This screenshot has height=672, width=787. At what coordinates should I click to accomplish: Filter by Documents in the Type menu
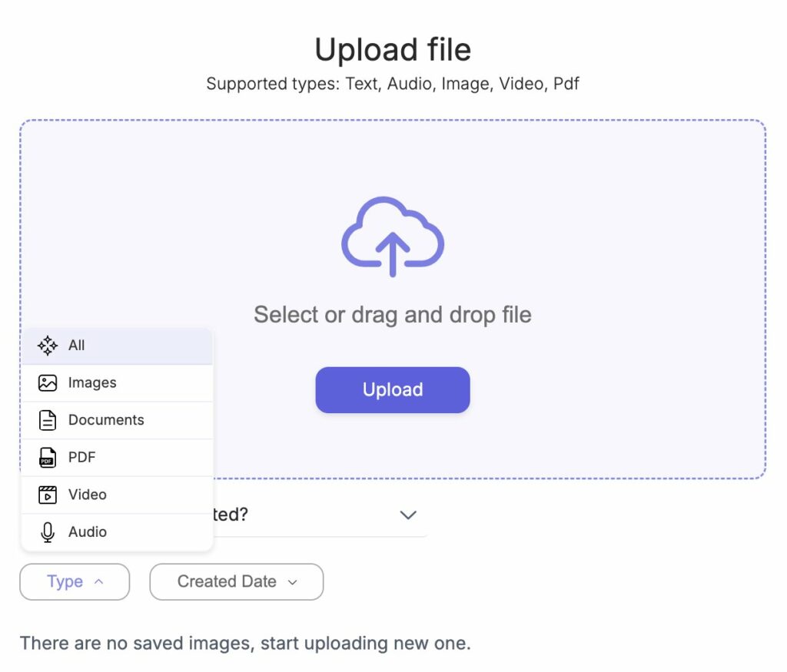[x=106, y=420]
